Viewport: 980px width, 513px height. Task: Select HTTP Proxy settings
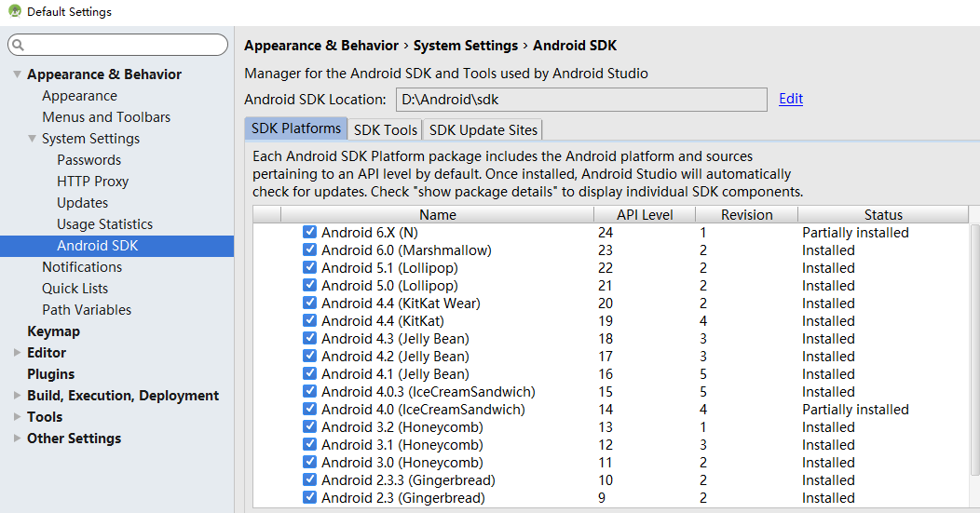[92, 182]
